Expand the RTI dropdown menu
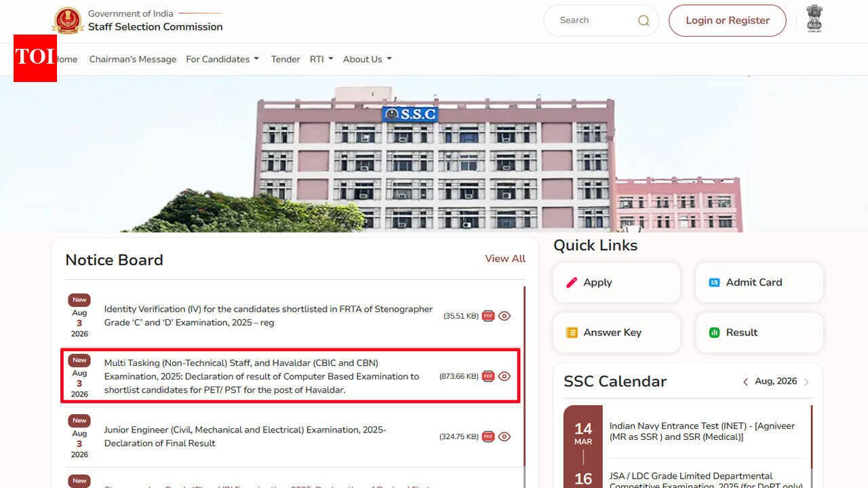The height and width of the screenshot is (488, 868). 321,59
